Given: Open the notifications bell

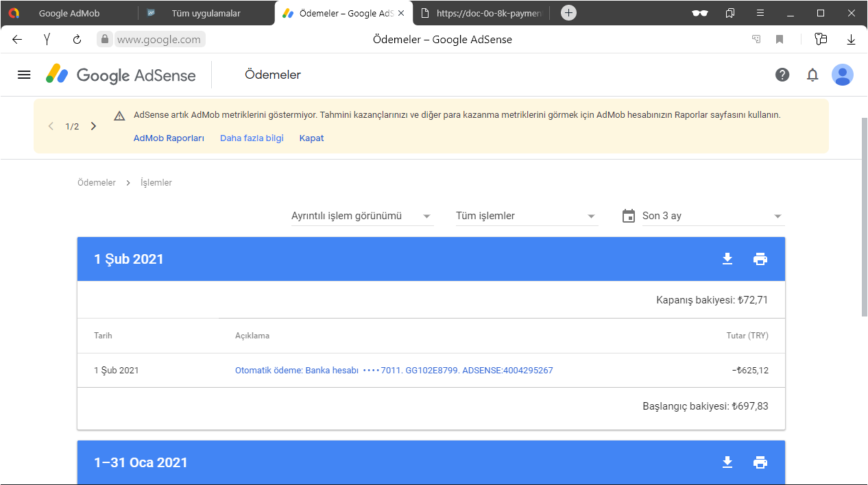Looking at the screenshot, I should pyautogui.click(x=812, y=75).
